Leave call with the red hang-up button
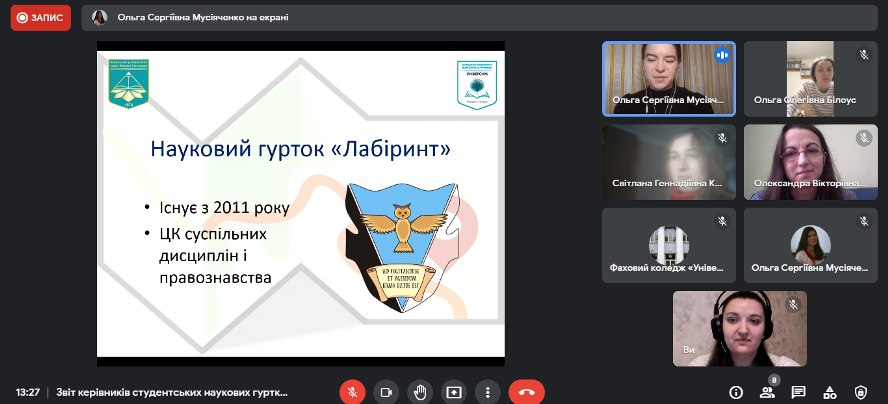 coord(527,392)
